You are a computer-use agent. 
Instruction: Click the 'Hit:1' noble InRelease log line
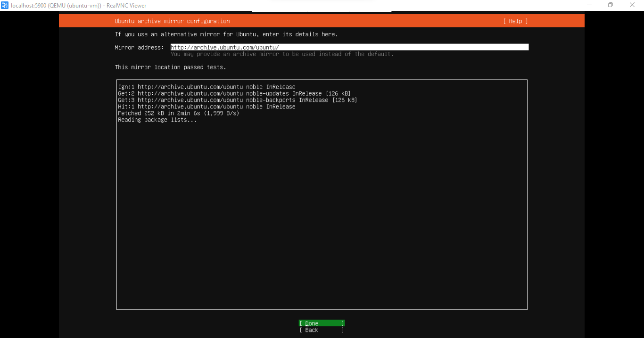point(206,107)
